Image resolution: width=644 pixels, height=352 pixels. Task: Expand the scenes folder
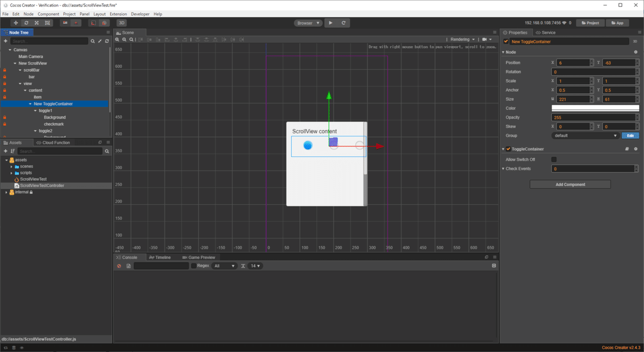[x=11, y=166]
